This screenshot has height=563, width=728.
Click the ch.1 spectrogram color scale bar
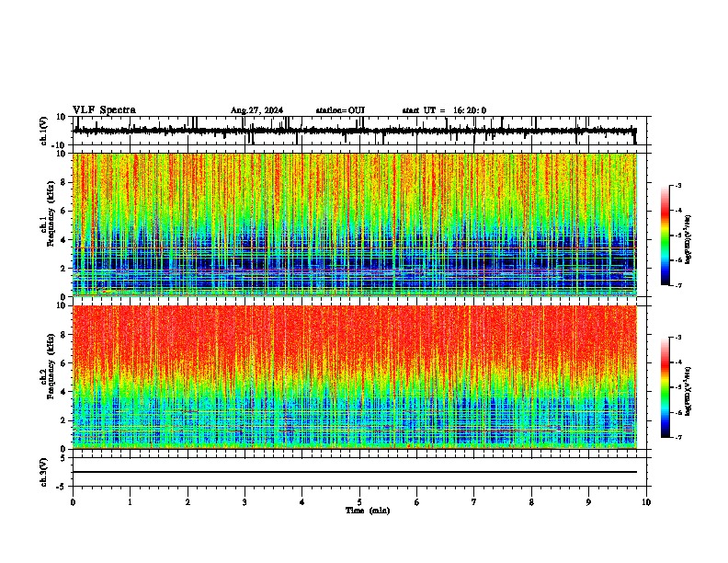click(x=665, y=236)
